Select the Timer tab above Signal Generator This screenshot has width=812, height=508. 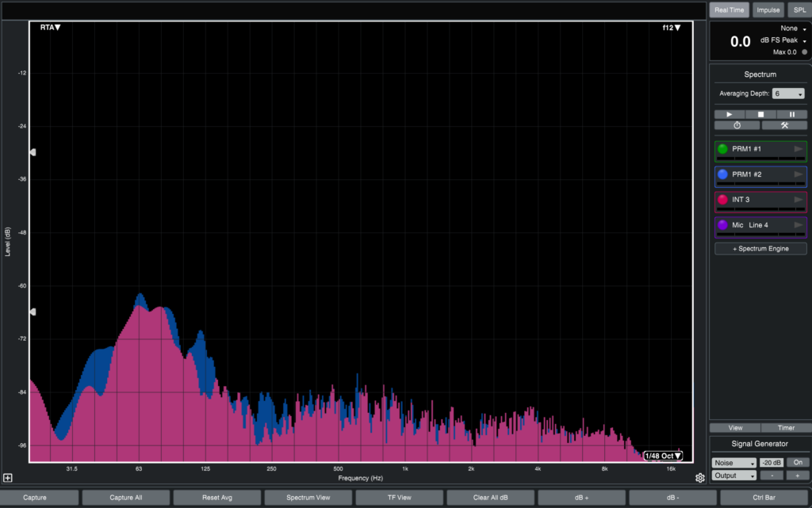click(786, 428)
